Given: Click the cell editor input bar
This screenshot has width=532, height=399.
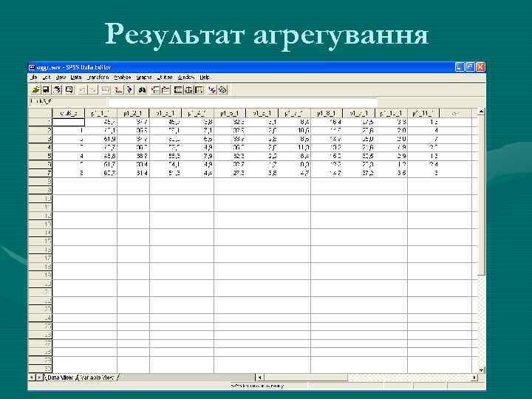Looking at the screenshot, I should coord(242,102).
